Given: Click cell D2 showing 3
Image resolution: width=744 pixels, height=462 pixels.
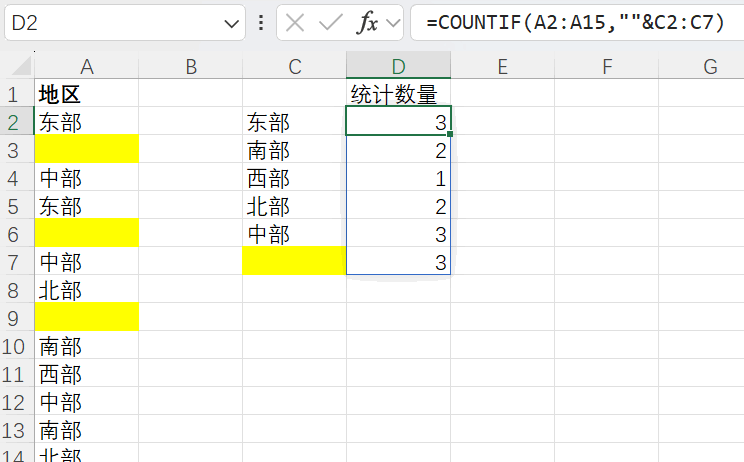Looking at the screenshot, I should click(399, 123).
